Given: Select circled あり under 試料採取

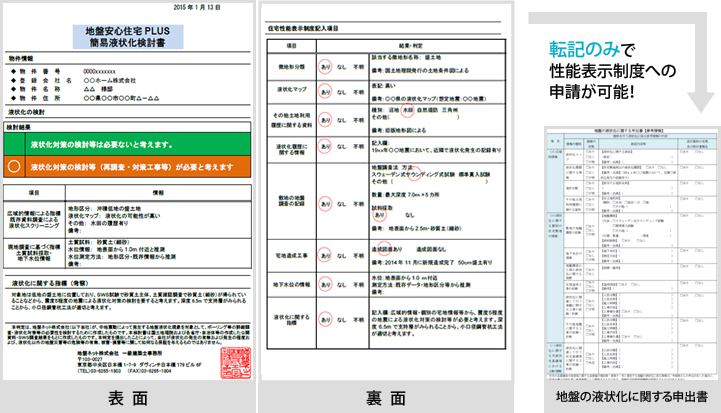Looking at the screenshot, I should coord(379,215).
